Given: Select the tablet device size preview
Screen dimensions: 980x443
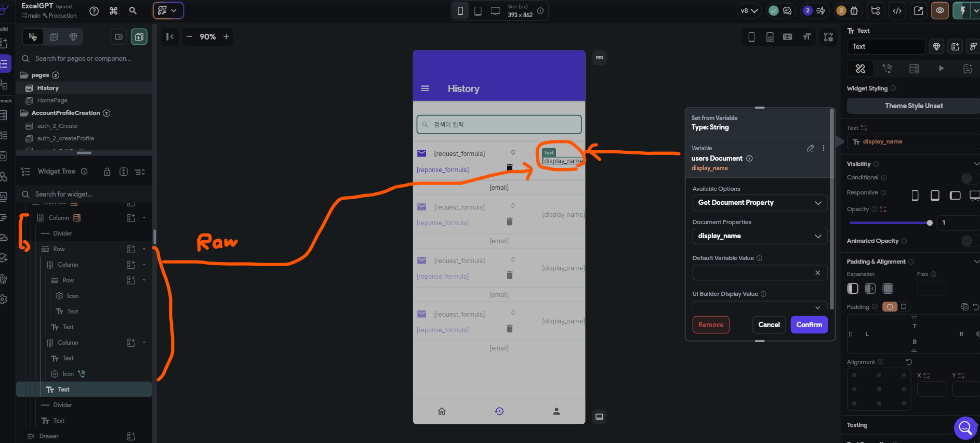Looking at the screenshot, I should pyautogui.click(x=478, y=11).
